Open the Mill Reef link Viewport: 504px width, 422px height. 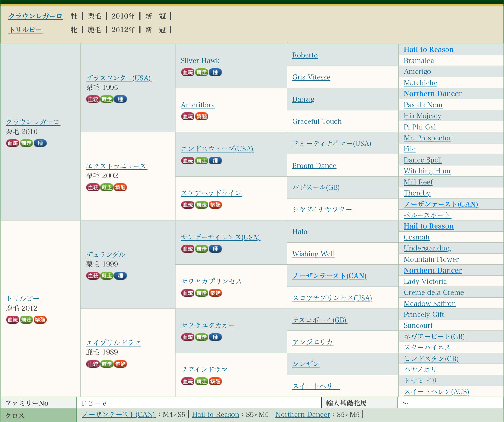pyautogui.click(x=418, y=182)
